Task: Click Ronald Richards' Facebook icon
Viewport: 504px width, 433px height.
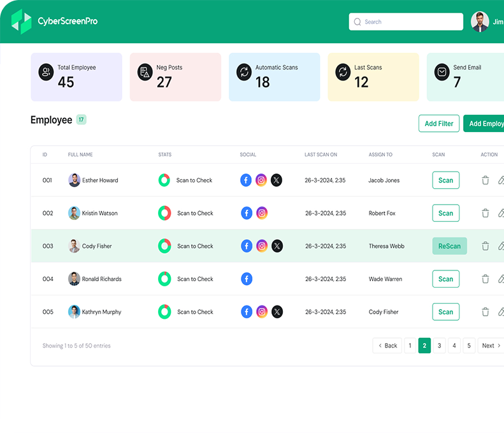Action: 247,279
